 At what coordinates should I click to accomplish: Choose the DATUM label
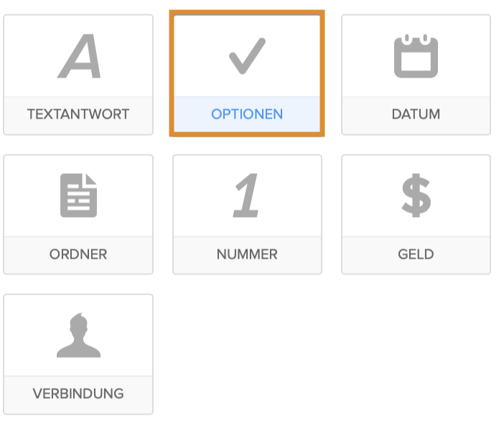(x=416, y=114)
